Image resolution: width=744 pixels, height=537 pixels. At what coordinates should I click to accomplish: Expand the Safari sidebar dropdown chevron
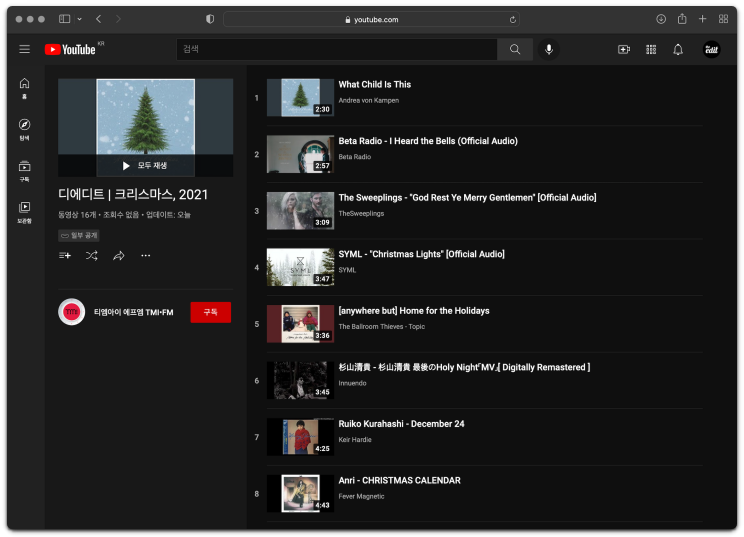click(x=79, y=19)
